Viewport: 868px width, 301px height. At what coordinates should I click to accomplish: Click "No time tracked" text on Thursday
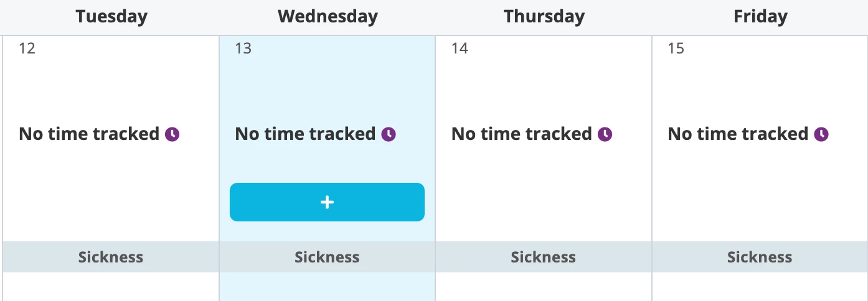[x=522, y=134]
